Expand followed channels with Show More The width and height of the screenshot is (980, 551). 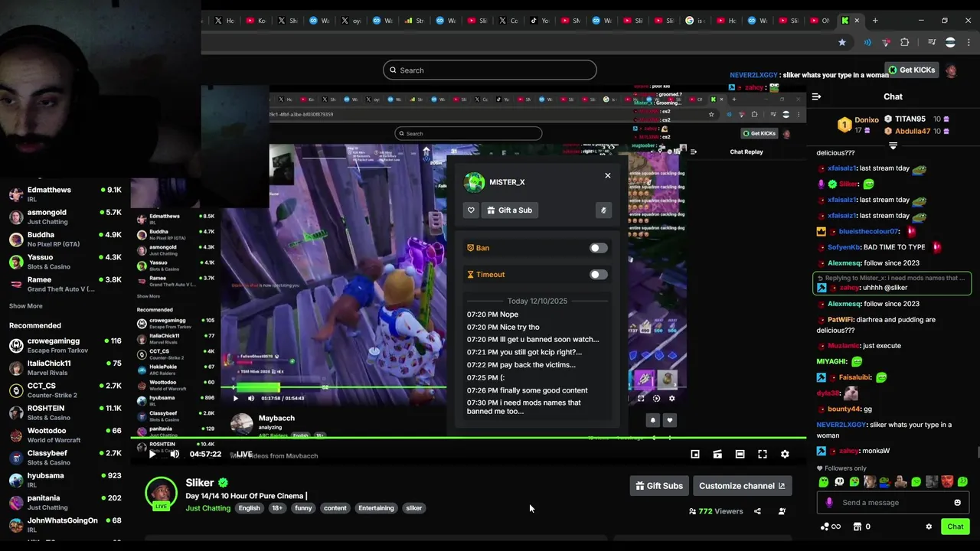click(x=25, y=306)
